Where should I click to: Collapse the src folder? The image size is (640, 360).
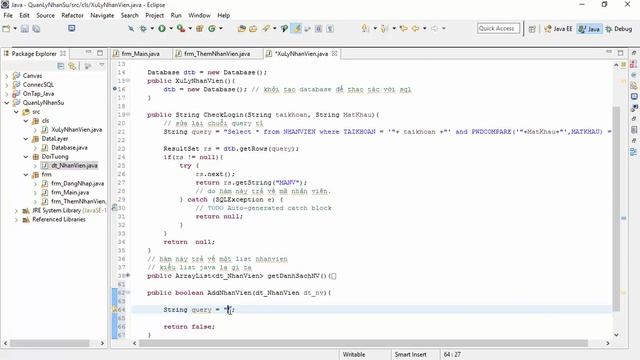click(16, 112)
